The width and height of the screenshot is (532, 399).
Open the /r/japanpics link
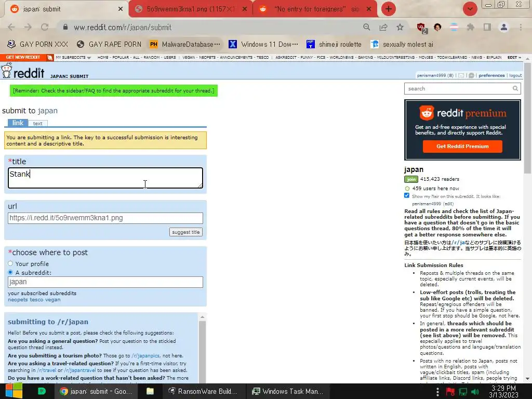coord(145,355)
